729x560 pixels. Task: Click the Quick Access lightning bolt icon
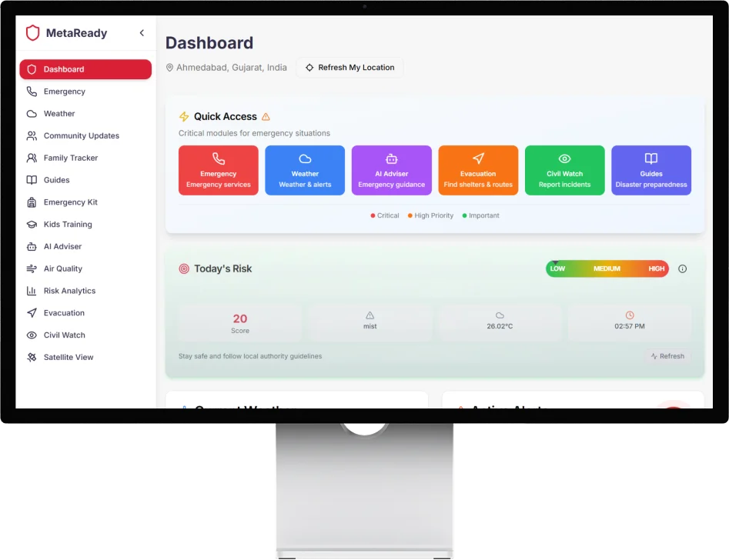coord(184,117)
